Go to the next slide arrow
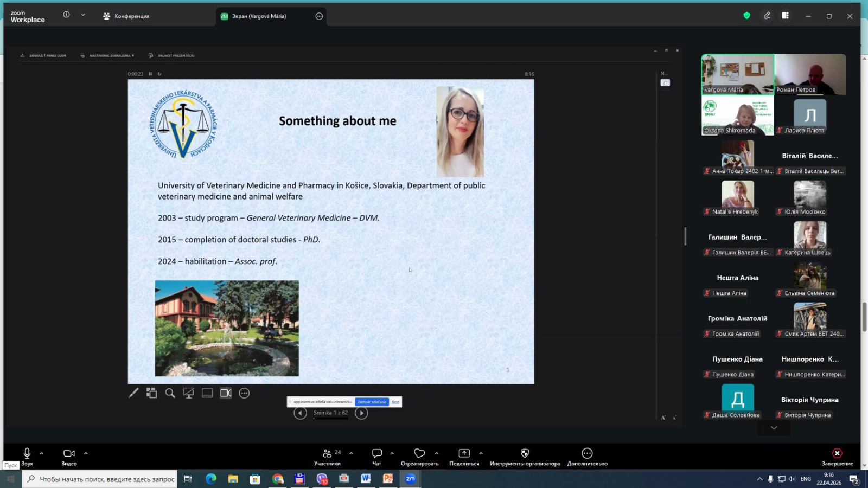868x488 pixels. [x=361, y=413]
